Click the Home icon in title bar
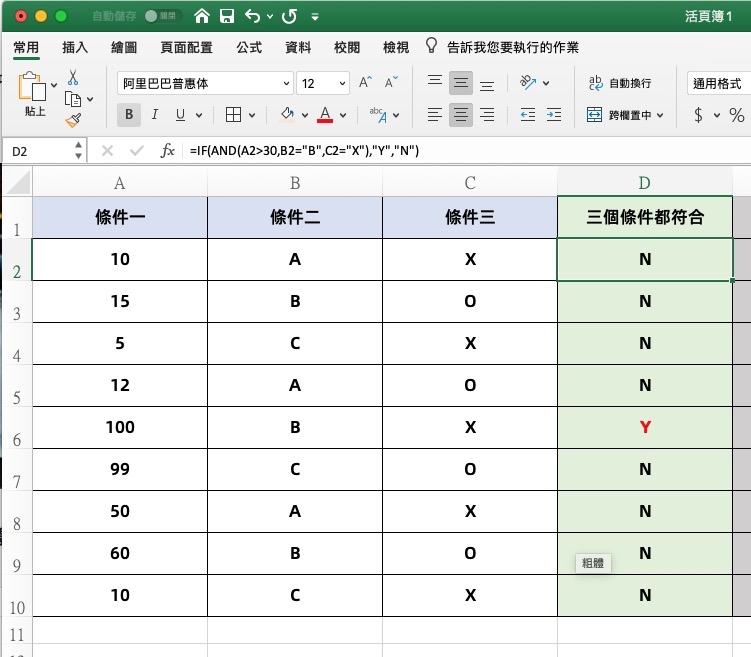 (x=203, y=17)
